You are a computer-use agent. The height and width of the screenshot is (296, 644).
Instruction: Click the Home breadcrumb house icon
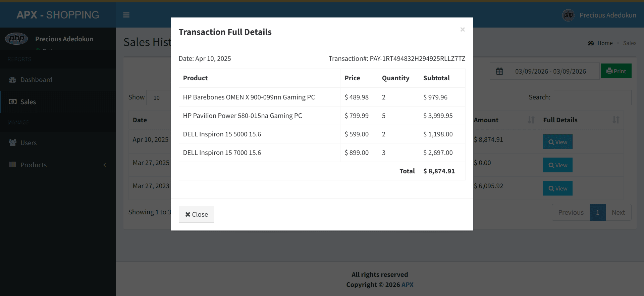coord(591,43)
